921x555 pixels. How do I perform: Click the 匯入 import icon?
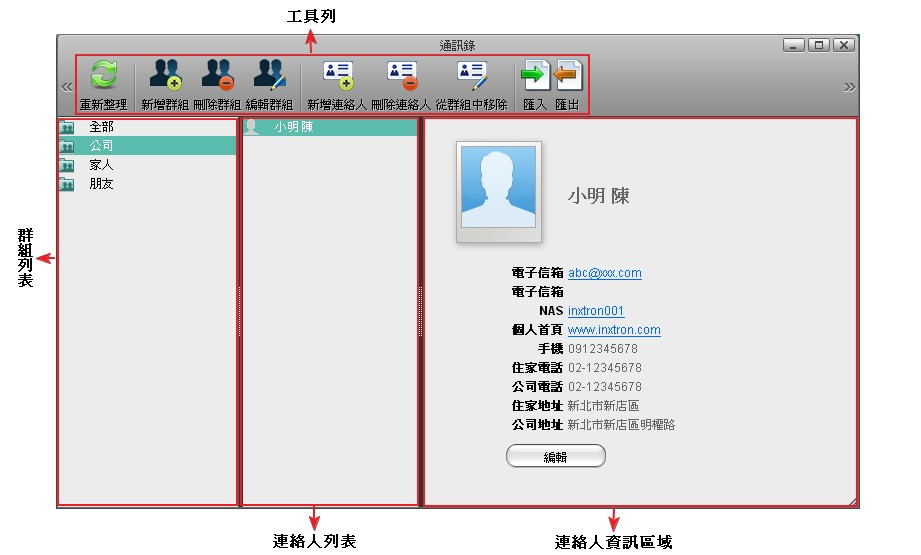pyautogui.click(x=535, y=77)
